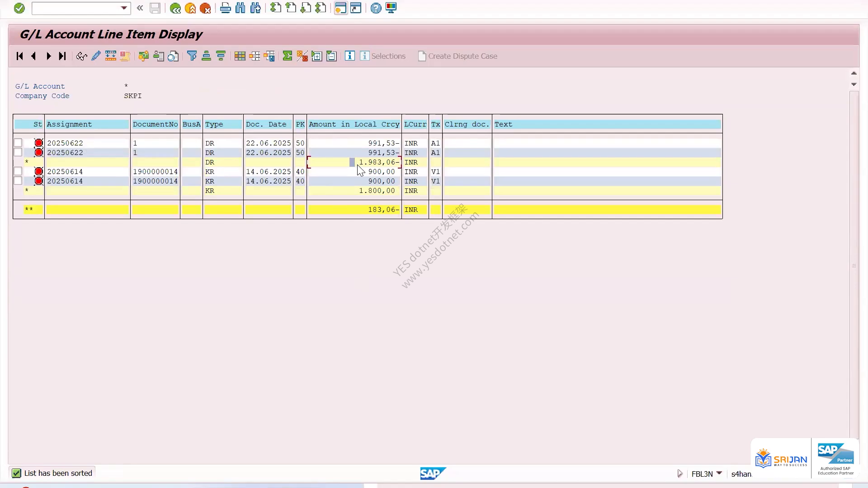Check the first 20250622 row checkbox
This screenshot has width=868, height=488.
(x=18, y=143)
